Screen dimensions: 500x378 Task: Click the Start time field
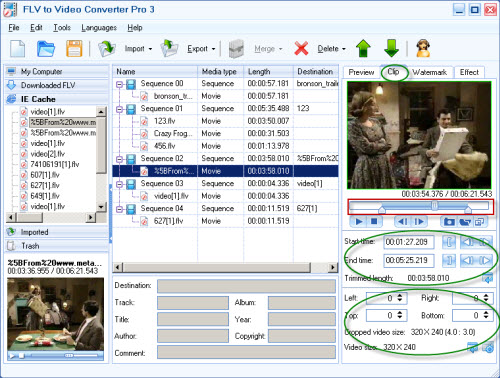pos(409,242)
